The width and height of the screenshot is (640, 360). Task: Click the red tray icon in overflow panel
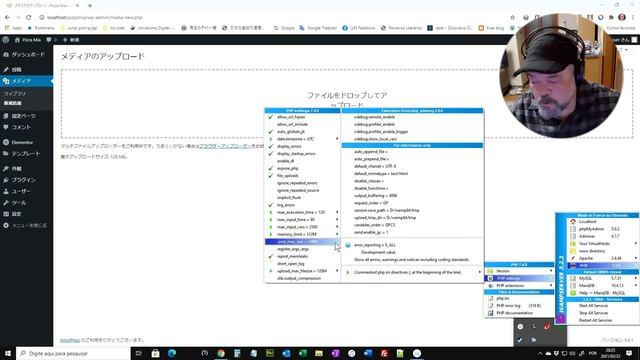[x=547, y=327]
